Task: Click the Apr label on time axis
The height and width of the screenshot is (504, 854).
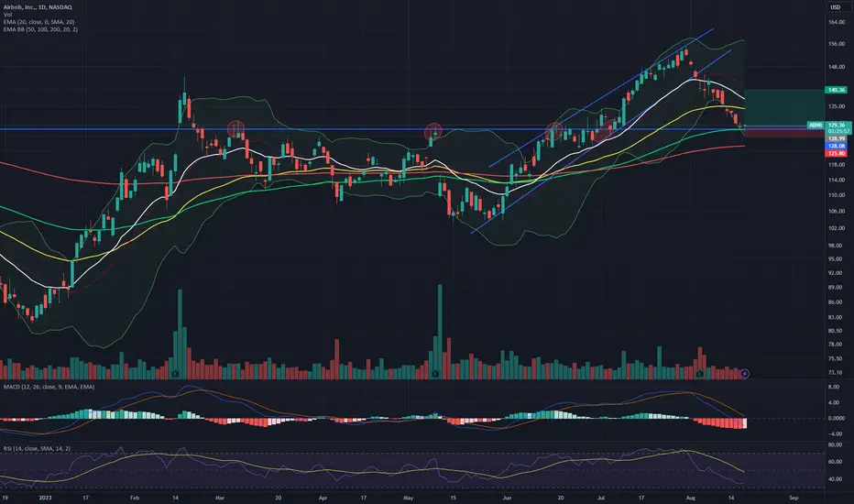Action: (x=323, y=498)
